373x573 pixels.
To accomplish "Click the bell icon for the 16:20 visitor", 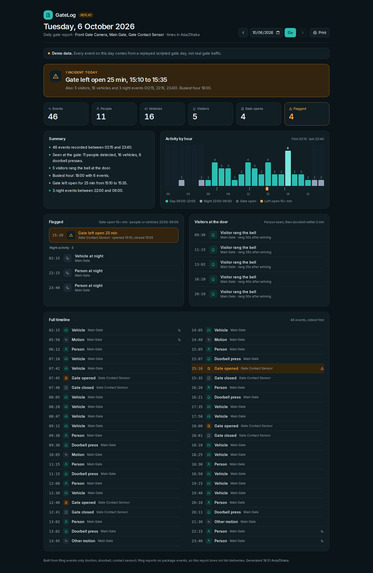I will [x=213, y=279].
